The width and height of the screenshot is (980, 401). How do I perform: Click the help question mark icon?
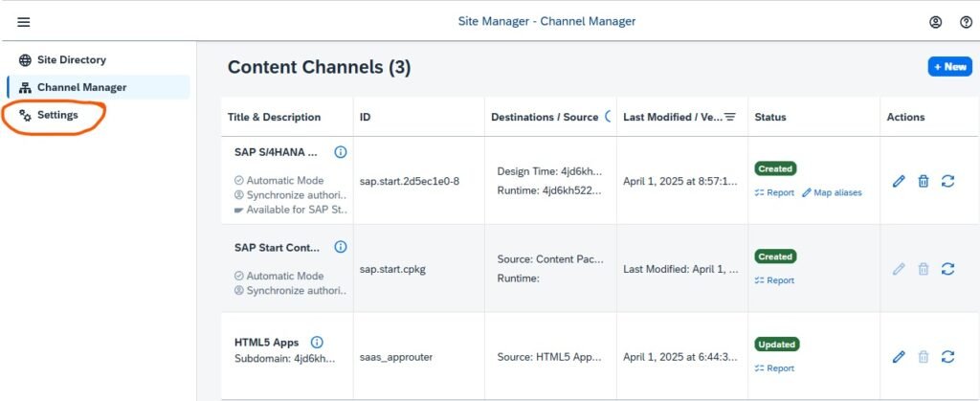(966, 22)
